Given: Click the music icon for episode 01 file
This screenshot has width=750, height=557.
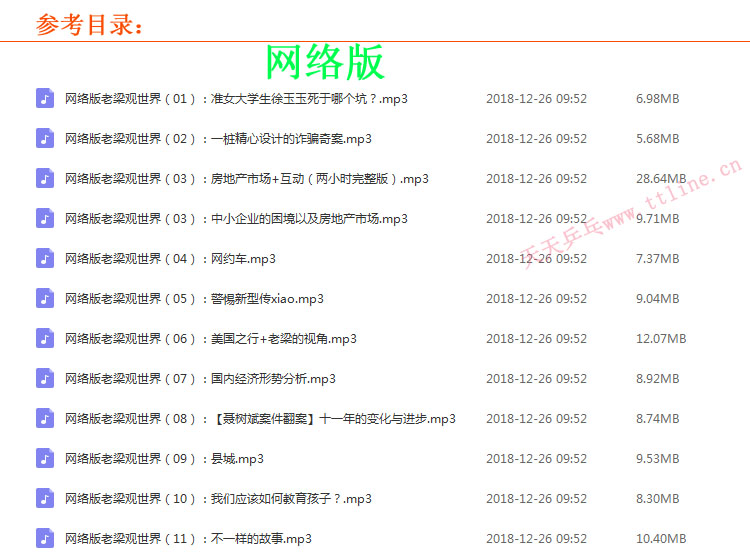Looking at the screenshot, I should [45, 98].
